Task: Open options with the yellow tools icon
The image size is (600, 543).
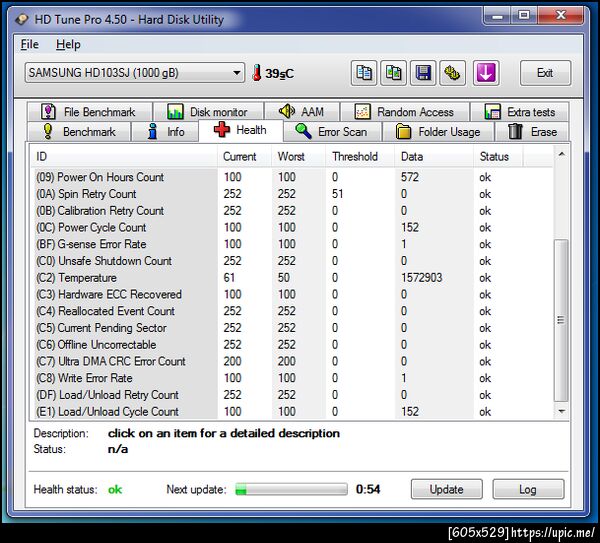Action: click(x=452, y=73)
